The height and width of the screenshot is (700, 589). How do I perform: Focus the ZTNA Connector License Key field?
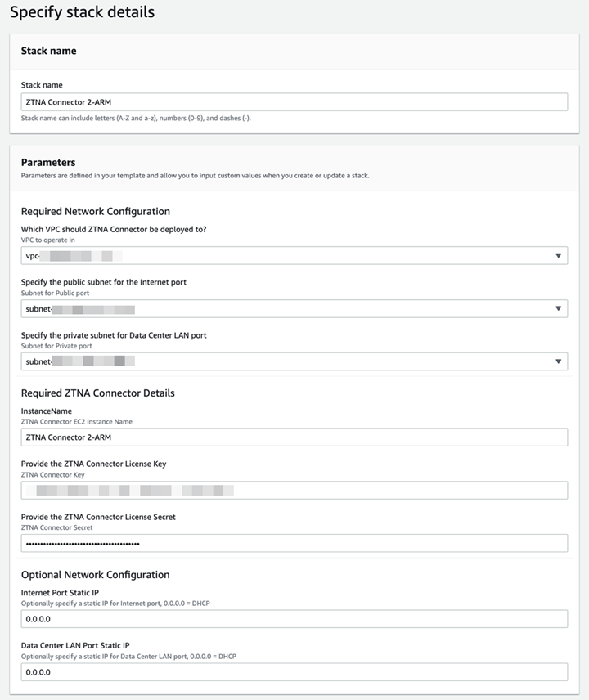click(x=294, y=490)
